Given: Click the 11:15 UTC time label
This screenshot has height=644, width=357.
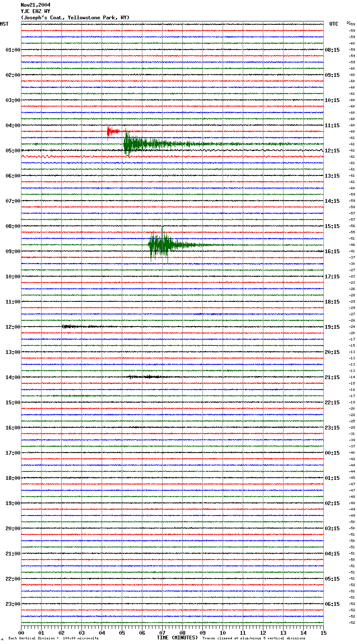Looking at the screenshot, I should (x=332, y=126).
